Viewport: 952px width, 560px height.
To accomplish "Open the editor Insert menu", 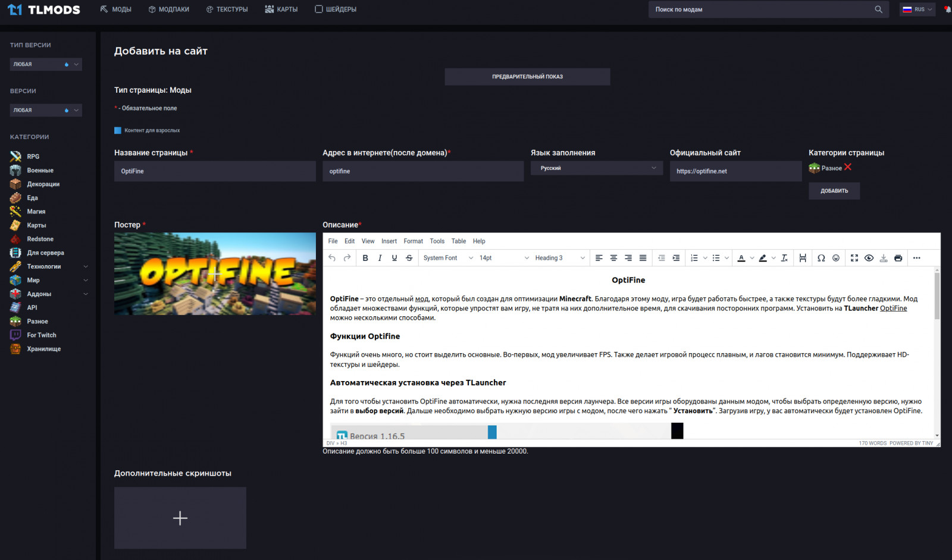I will coord(389,241).
